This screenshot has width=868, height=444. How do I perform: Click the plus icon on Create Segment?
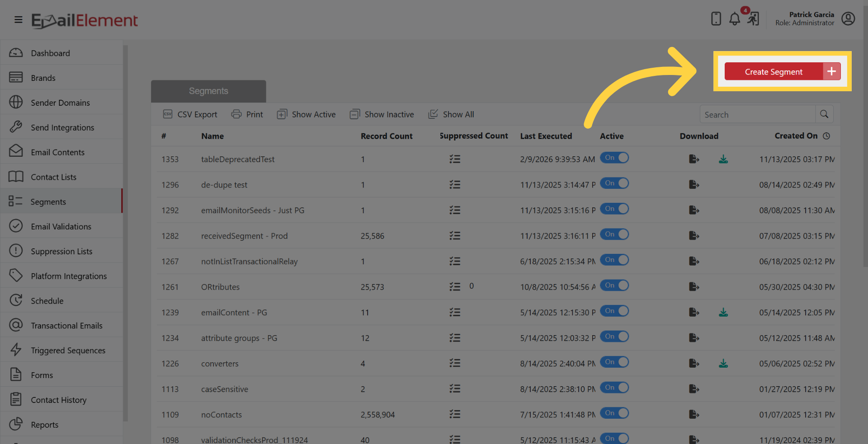coord(831,71)
